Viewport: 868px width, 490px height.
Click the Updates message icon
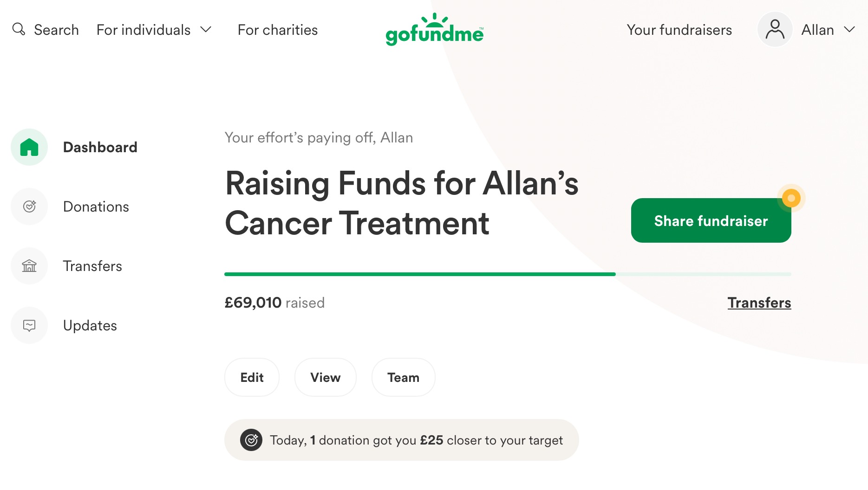[29, 325]
